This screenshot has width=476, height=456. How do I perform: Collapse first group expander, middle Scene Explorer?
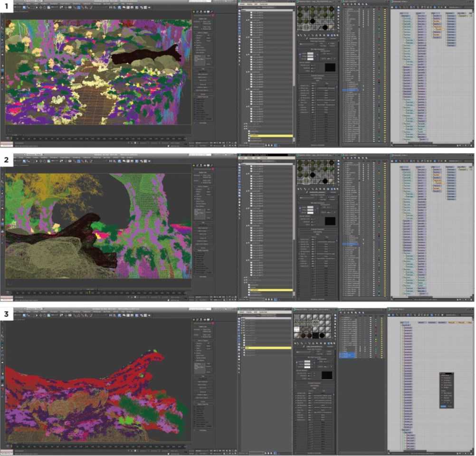pyautogui.click(x=247, y=174)
